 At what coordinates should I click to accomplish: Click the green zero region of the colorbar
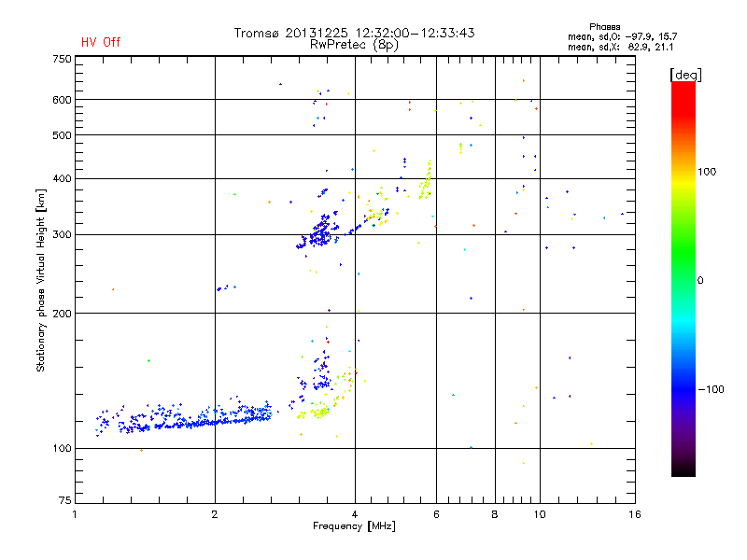point(684,280)
